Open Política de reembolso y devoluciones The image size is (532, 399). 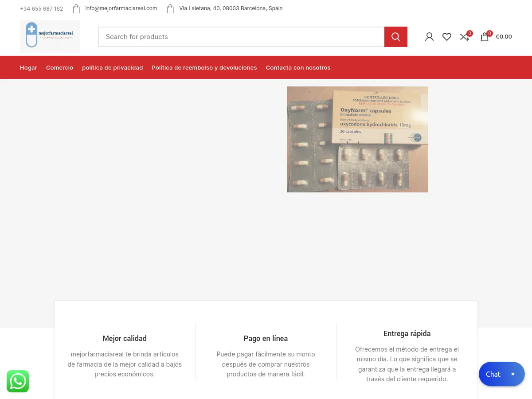click(204, 67)
